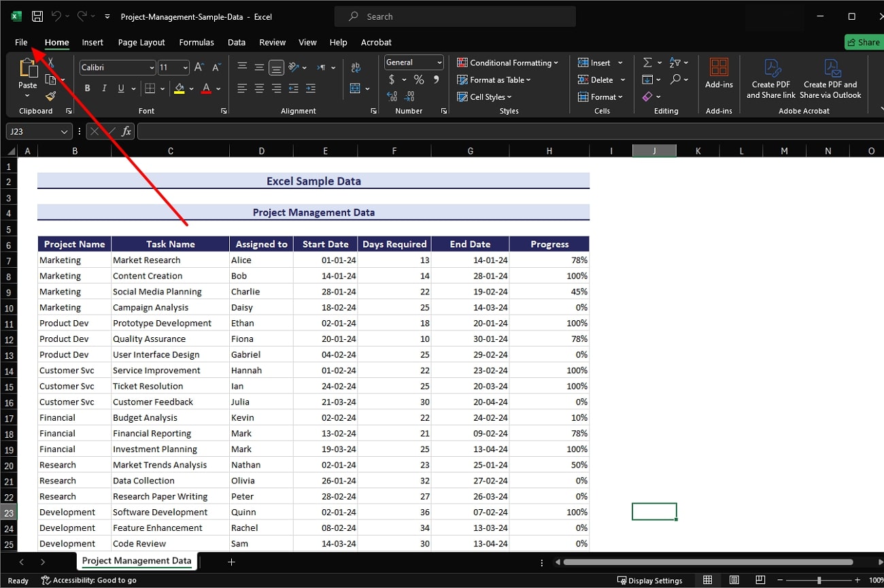
Task: Open the Insert ribbon tab
Action: click(92, 42)
